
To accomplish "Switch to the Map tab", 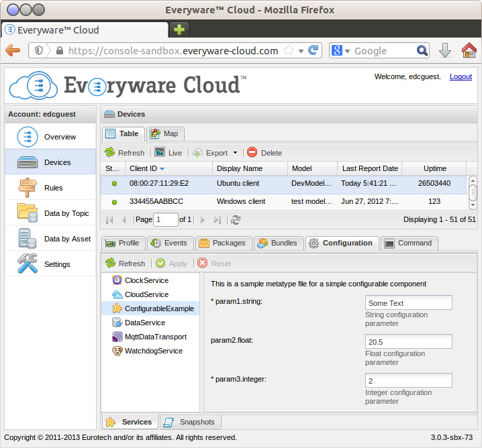I will [165, 134].
